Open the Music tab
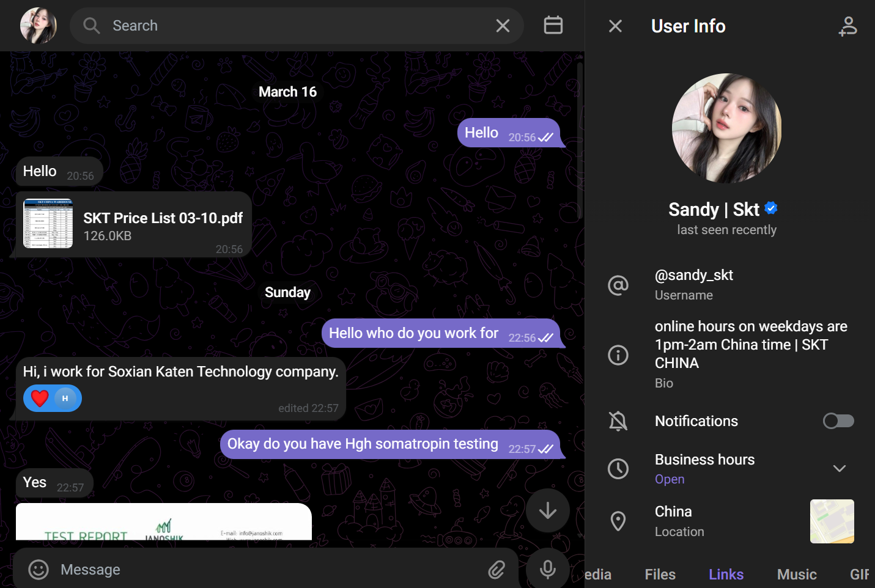Image resolution: width=875 pixels, height=588 pixels. tap(796, 575)
